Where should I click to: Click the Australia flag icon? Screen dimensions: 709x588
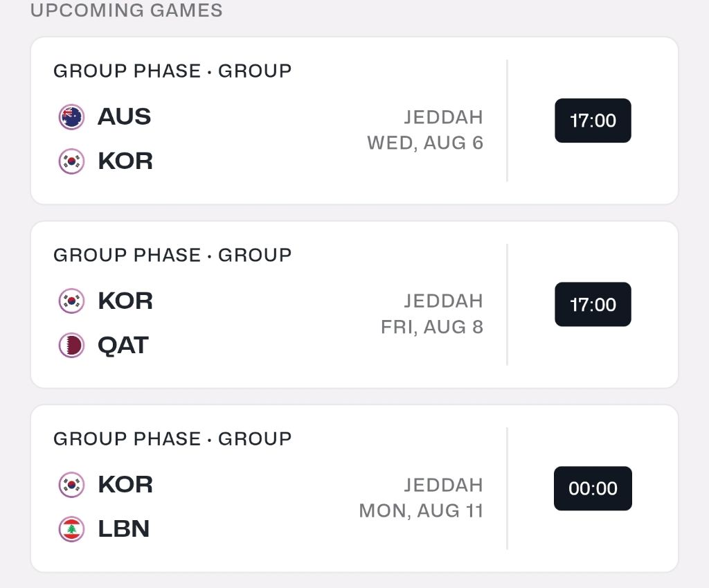pyautogui.click(x=71, y=116)
